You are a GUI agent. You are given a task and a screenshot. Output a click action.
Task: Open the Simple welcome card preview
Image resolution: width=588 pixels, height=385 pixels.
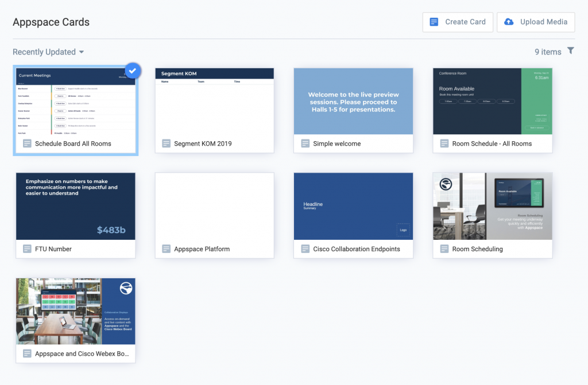353,101
